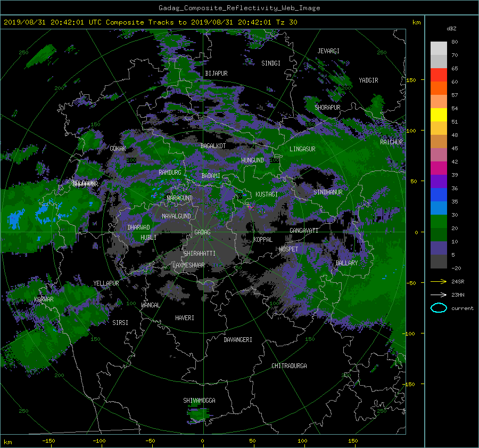This screenshot has height=448, width=479.
Task: Click the dBZ legend heading
Action: 451,28
